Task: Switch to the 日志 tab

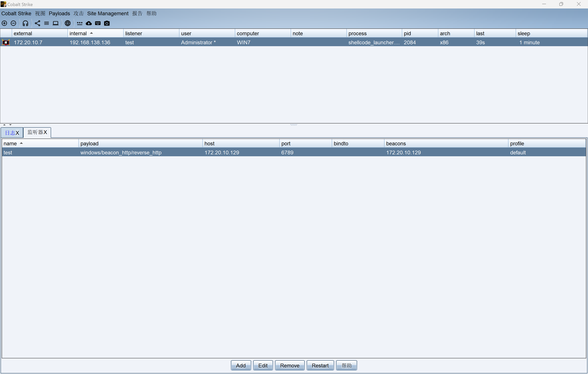Action: (x=10, y=133)
